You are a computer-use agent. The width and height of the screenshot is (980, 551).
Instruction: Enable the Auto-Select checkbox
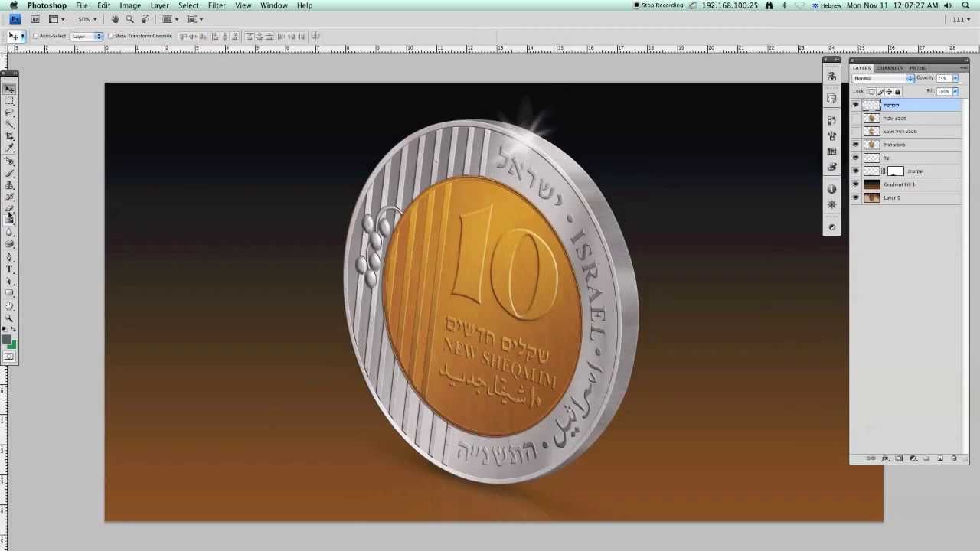tap(35, 36)
